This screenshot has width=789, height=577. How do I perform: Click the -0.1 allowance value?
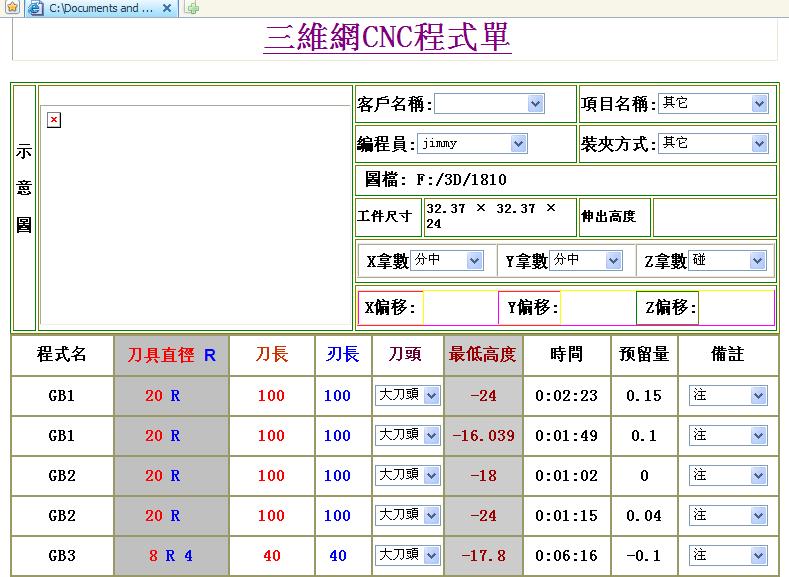point(644,556)
